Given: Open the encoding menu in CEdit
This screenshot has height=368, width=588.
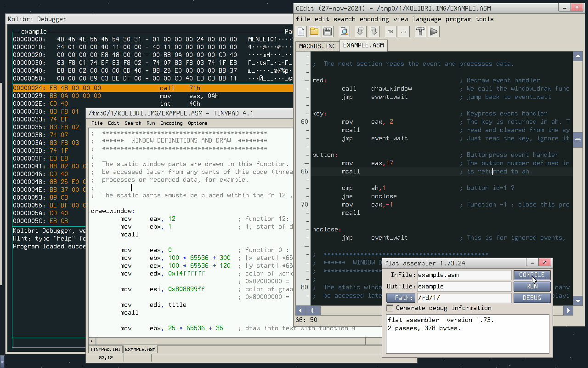Looking at the screenshot, I should pyautogui.click(x=374, y=19).
